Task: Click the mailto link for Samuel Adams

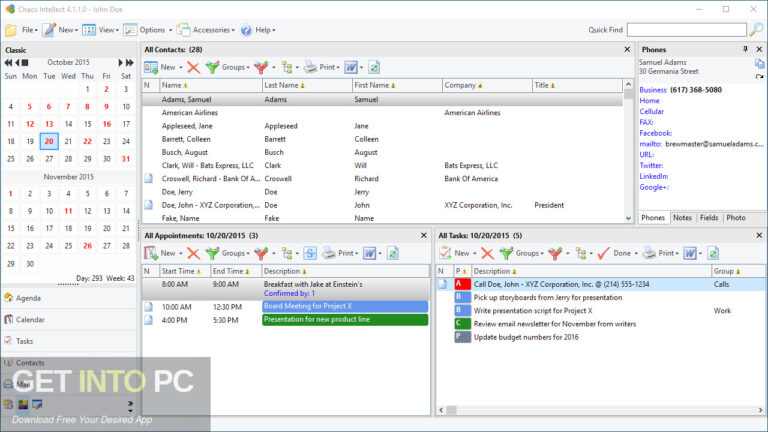Action: coord(650,144)
